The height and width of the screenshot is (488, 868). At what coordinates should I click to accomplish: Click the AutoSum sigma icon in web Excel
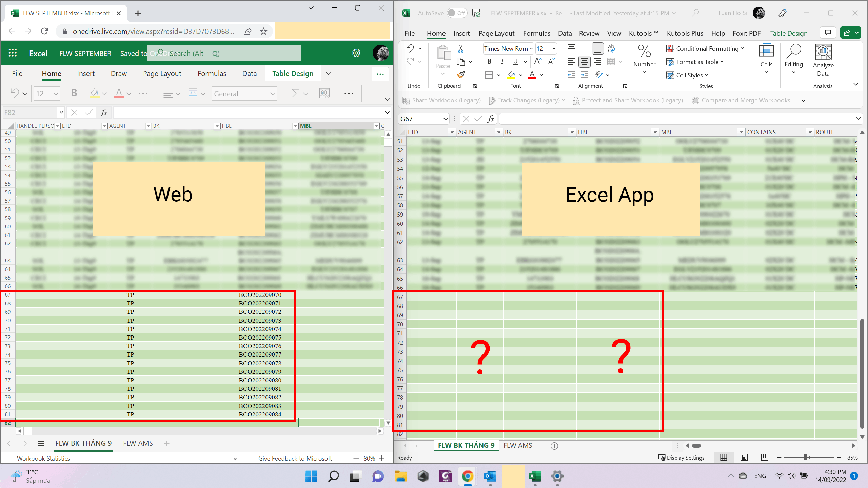click(296, 94)
